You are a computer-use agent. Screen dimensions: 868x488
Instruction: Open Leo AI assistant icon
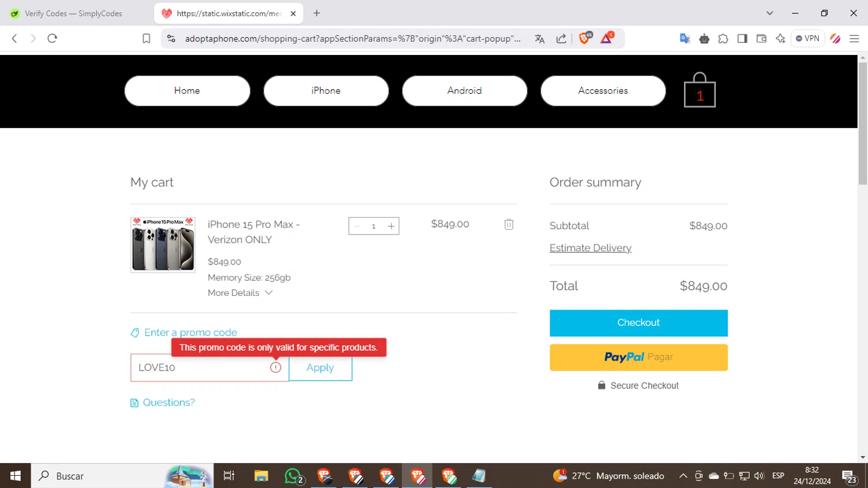click(781, 38)
